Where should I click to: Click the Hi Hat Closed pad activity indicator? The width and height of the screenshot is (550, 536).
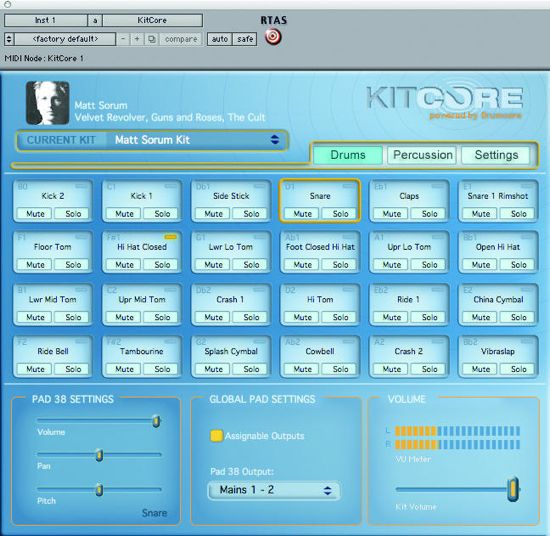click(170, 237)
